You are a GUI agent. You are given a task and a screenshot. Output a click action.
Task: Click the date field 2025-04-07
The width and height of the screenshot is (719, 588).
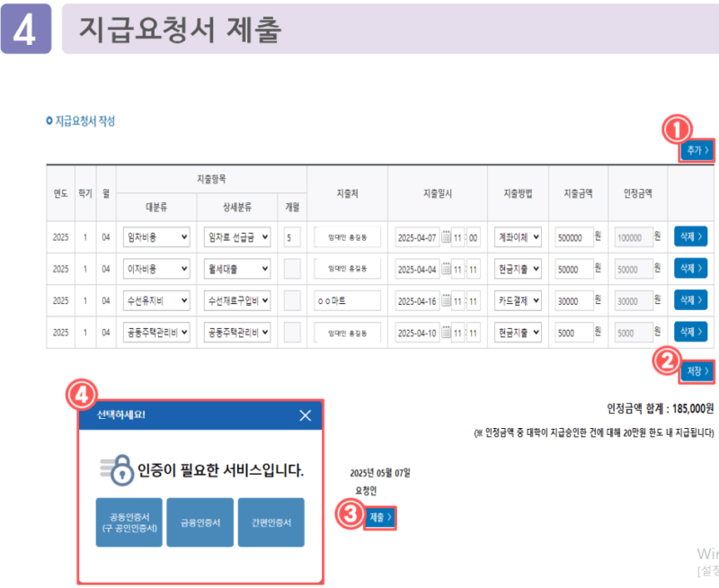coord(417,237)
